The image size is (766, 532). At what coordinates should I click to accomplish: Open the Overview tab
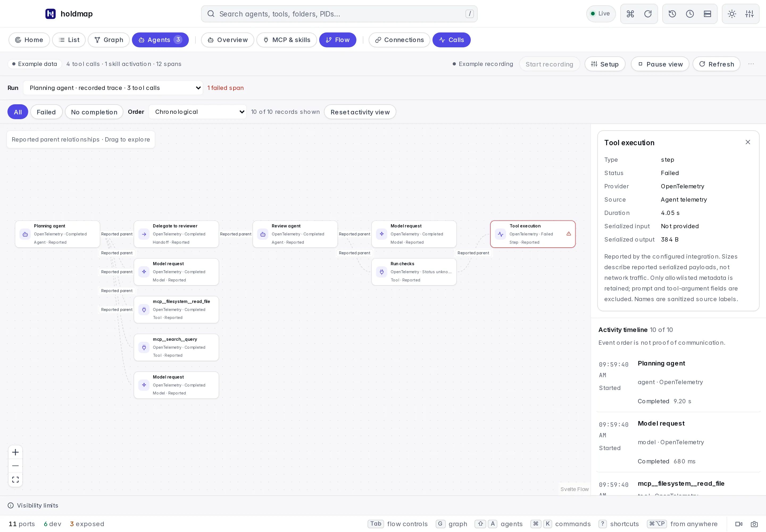[x=228, y=40]
